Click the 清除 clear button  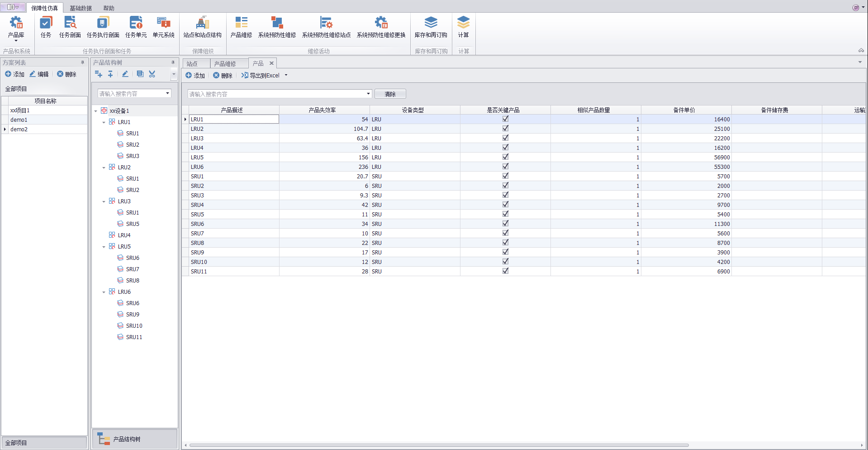point(390,94)
